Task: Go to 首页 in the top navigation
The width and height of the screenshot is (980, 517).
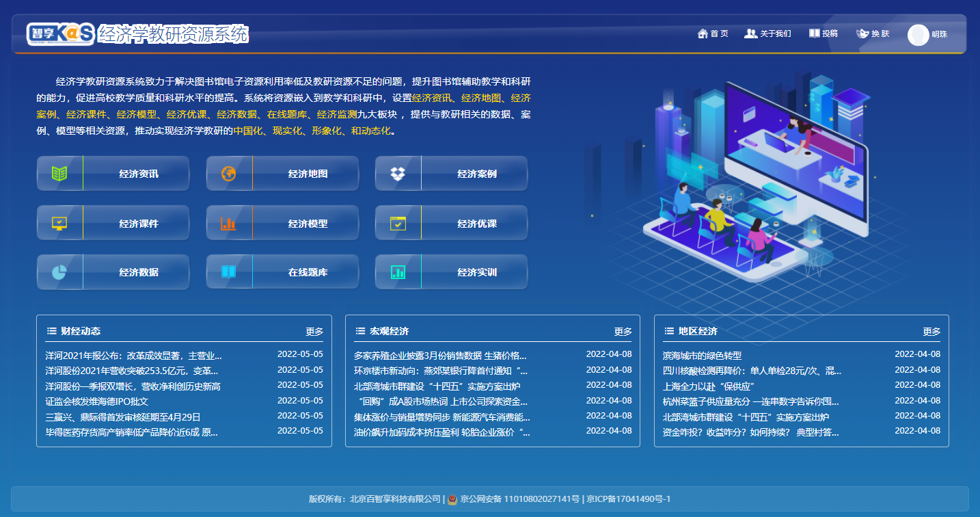Action: 713,34
